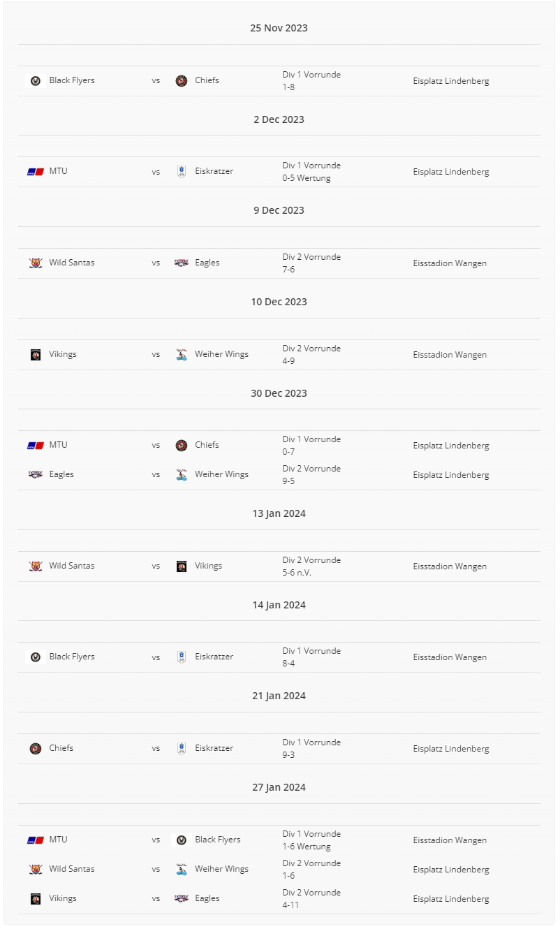Click the Black Flyers logo, 25 Nov match
The width and height of the screenshot is (560, 929).
click(36, 80)
